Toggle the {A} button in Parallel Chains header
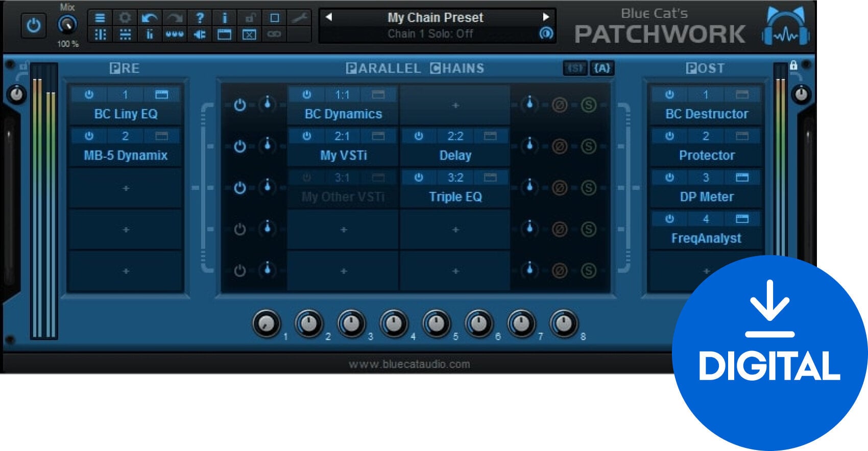868x451 pixels. 602,68
